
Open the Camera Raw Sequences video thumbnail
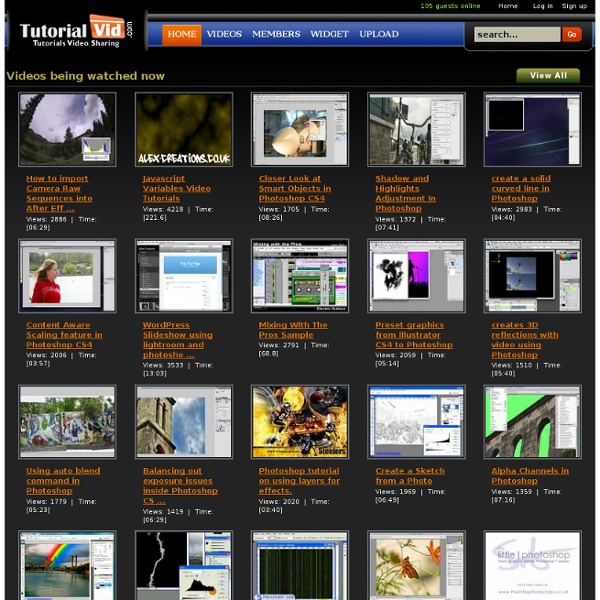tap(67, 129)
